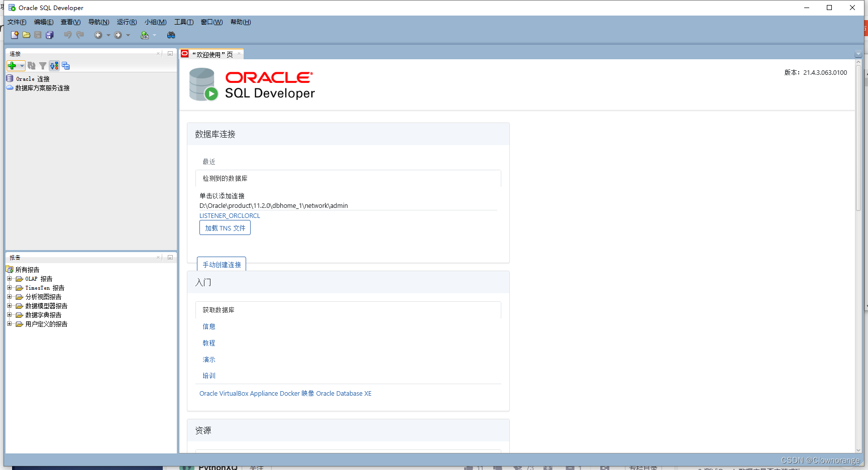
Task: Expand the 用户定义的报告 tree node
Action: 9,324
